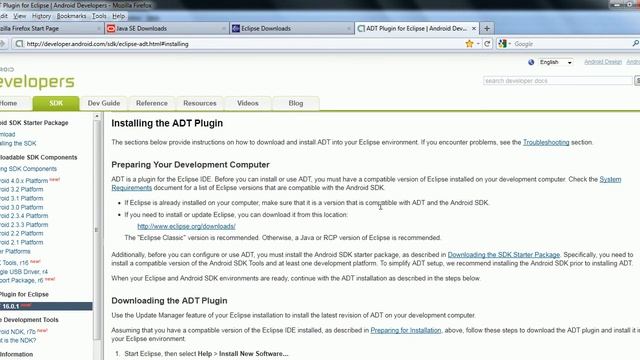This screenshot has width=640, height=360.
Task: Open the Support Package, r6 sidebar link
Action: 22,281
